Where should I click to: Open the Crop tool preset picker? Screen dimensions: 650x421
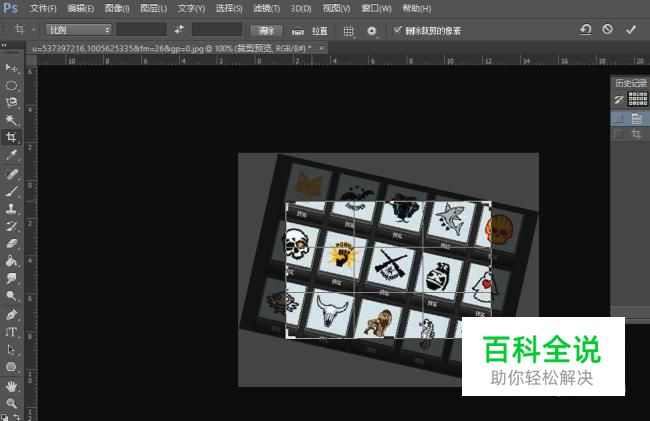point(24,29)
